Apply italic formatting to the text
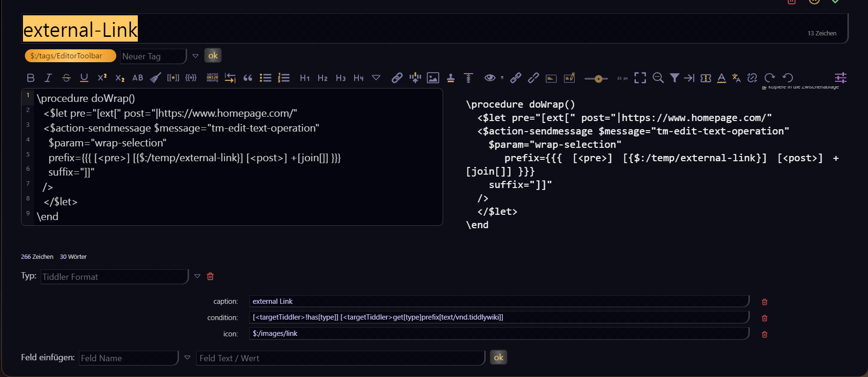The image size is (868, 377). 48,78
